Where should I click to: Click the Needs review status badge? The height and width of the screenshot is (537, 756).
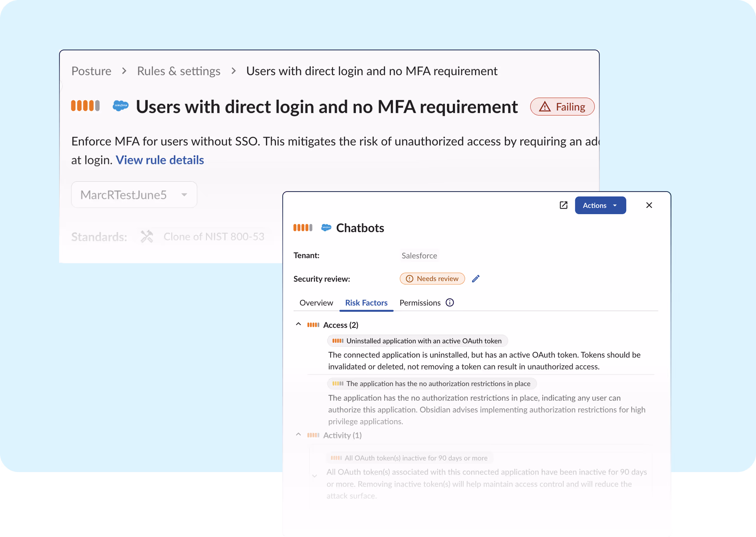[x=432, y=279]
